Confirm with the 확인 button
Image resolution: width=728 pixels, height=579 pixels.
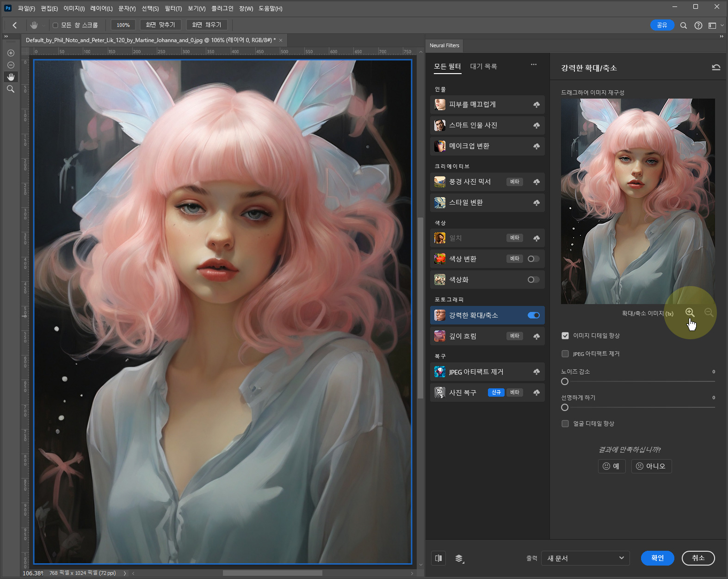coord(657,558)
